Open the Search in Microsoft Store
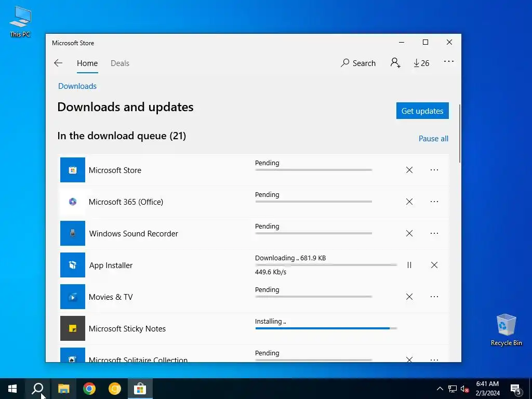 (x=358, y=63)
